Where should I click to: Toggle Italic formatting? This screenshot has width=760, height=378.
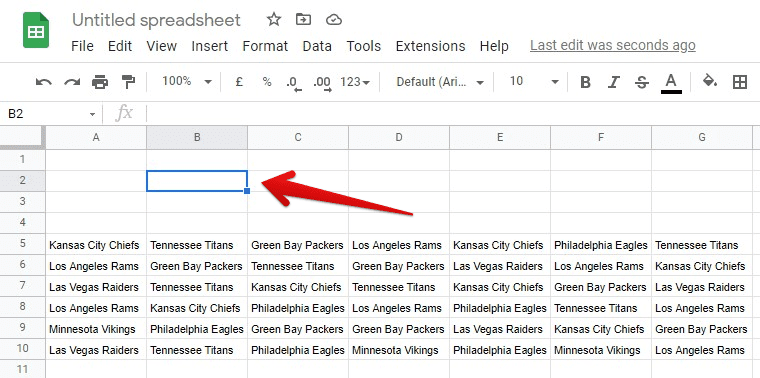click(x=614, y=82)
